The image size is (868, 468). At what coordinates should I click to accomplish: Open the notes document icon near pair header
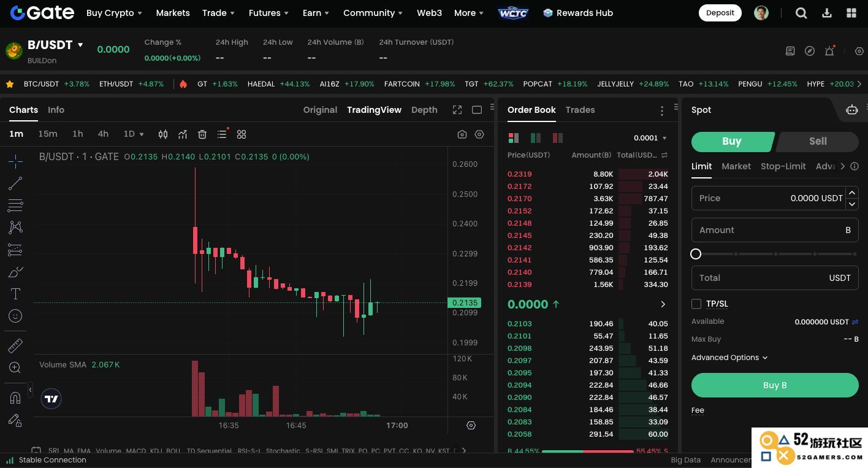[790, 51]
